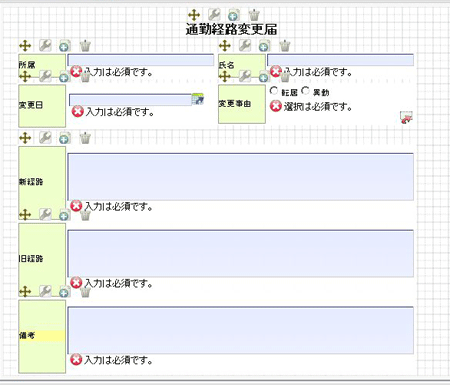Open wrench settings directly above the 変更日 row
This screenshot has height=385, width=450.
45,76
